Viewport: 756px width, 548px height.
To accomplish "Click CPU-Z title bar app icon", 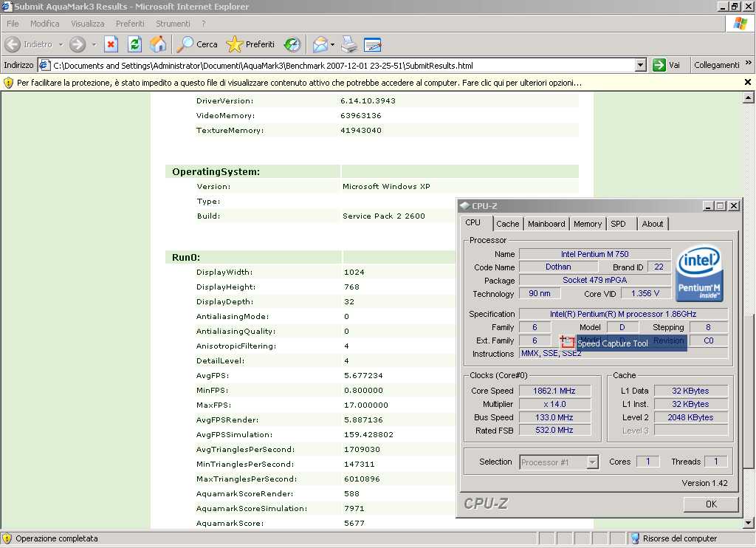I will [465, 205].
